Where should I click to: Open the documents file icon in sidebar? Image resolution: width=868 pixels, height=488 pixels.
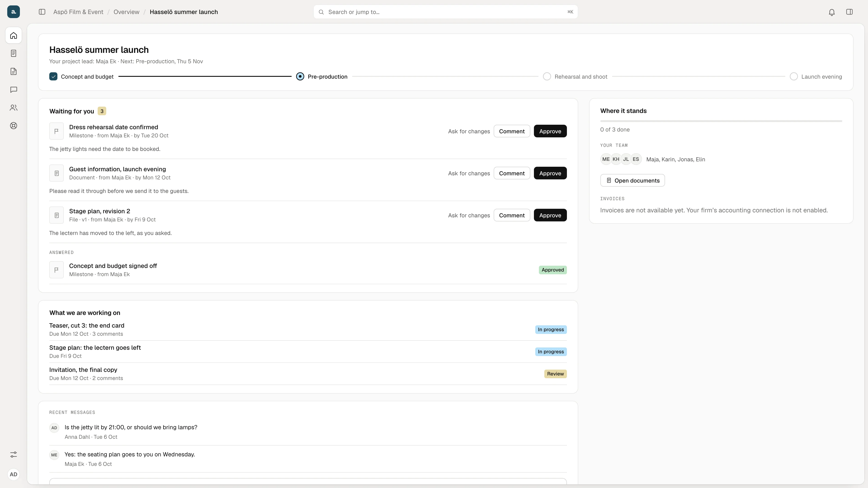pos(14,71)
